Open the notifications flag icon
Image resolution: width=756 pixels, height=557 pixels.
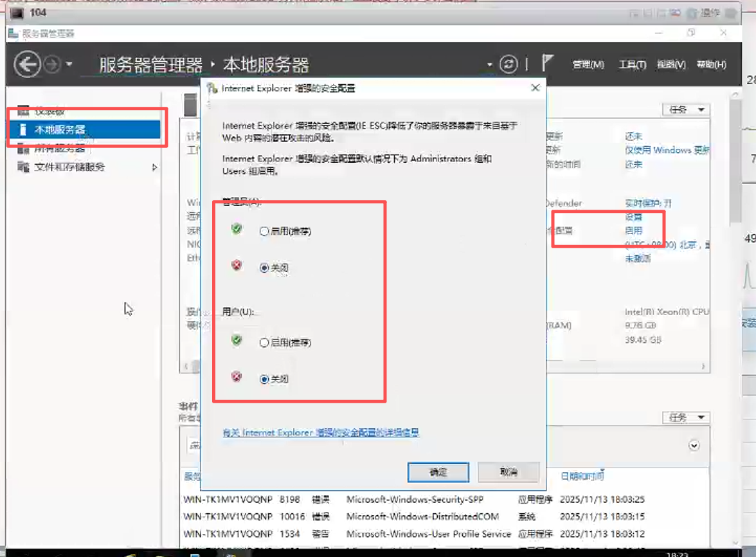coord(548,64)
